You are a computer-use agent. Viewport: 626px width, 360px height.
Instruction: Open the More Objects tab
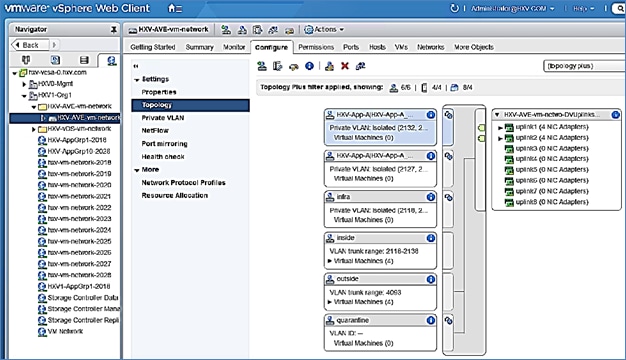[x=474, y=47]
